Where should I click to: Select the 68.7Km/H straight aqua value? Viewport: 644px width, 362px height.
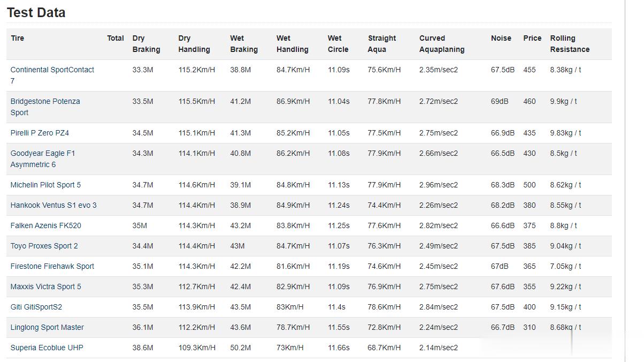click(384, 348)
